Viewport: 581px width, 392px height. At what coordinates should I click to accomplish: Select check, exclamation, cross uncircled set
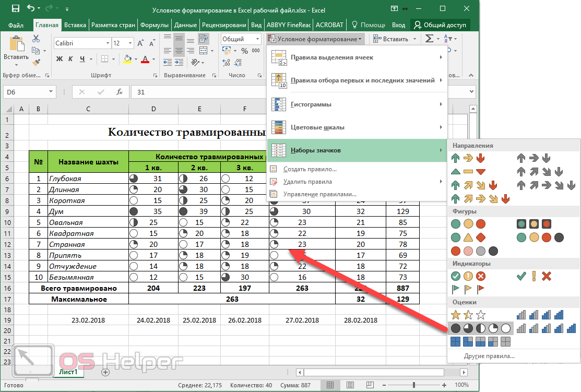[533, 276]
